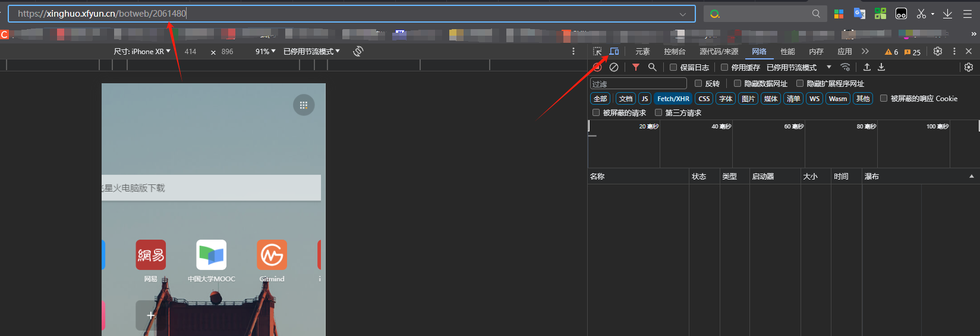Click the inspect element picker icon
Image resolution: width=980 pixels, height=336 pixels.
tap(597, 52)
